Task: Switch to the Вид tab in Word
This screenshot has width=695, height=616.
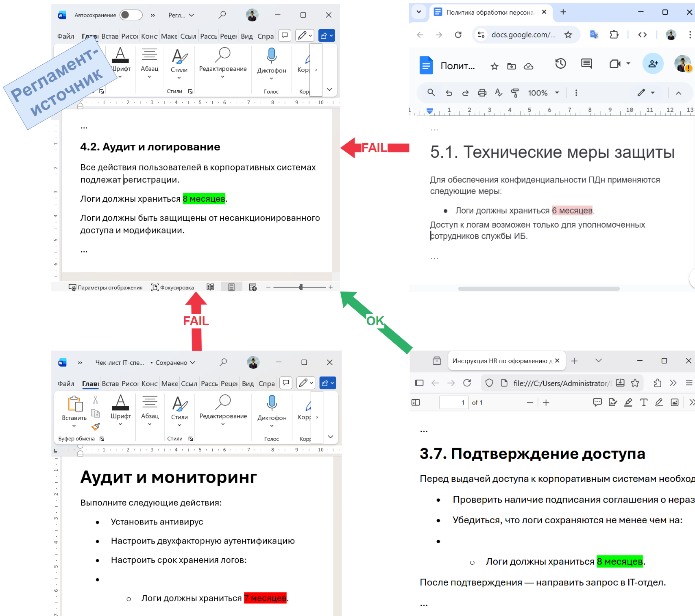Action: click(x=246, y=36)
